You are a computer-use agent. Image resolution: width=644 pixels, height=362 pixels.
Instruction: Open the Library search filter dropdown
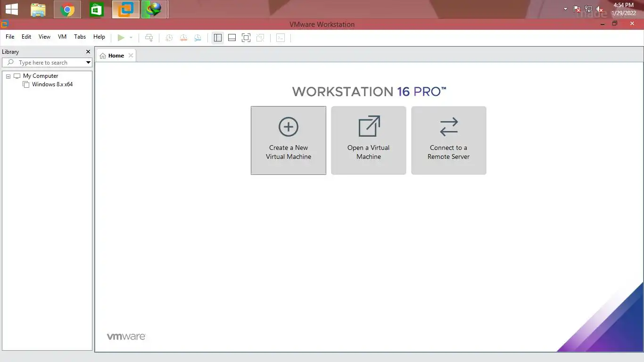click(88, 62)
